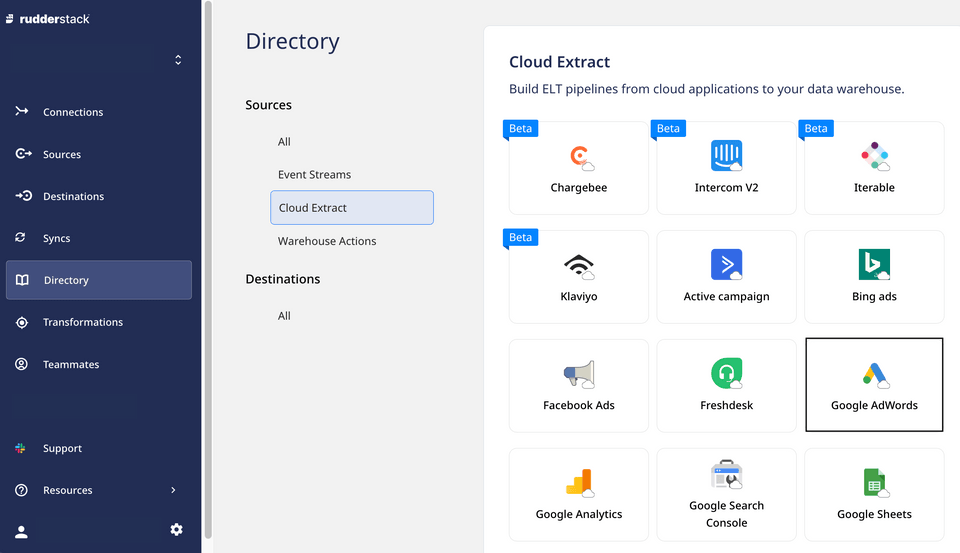Viewport: 960px width, 553px height.
Task: Click the sidebar vertical scrollbar
Action: click(x=208, y=269)
